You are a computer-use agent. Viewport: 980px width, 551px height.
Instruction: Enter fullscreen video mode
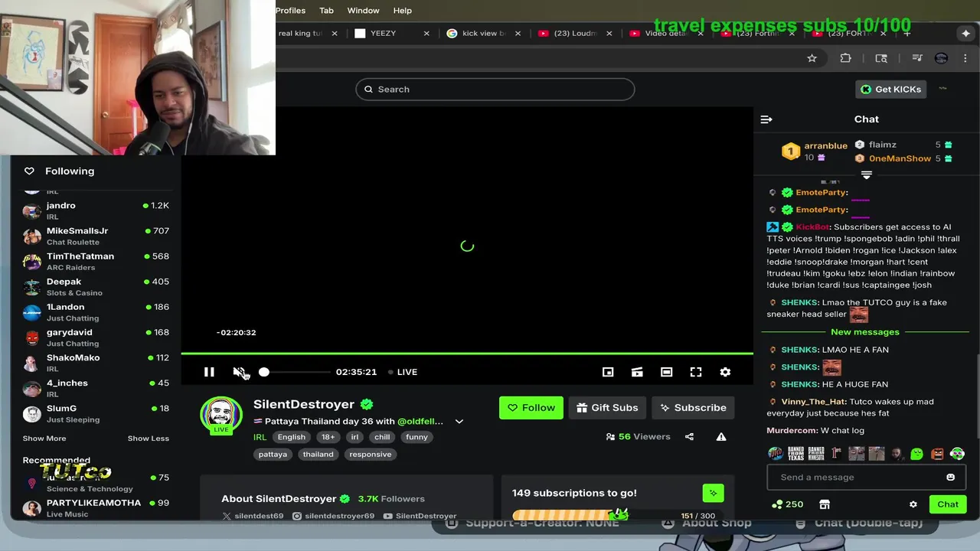point(696,372)
